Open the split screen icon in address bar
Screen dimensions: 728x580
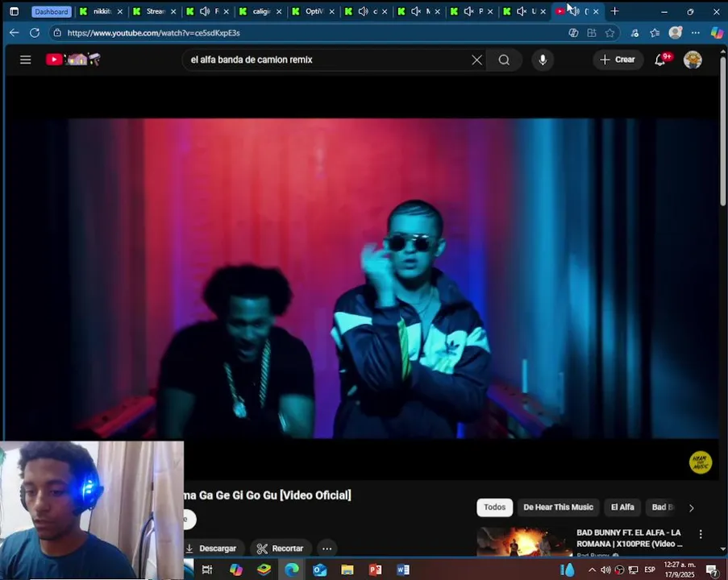[x=592, y=33]
